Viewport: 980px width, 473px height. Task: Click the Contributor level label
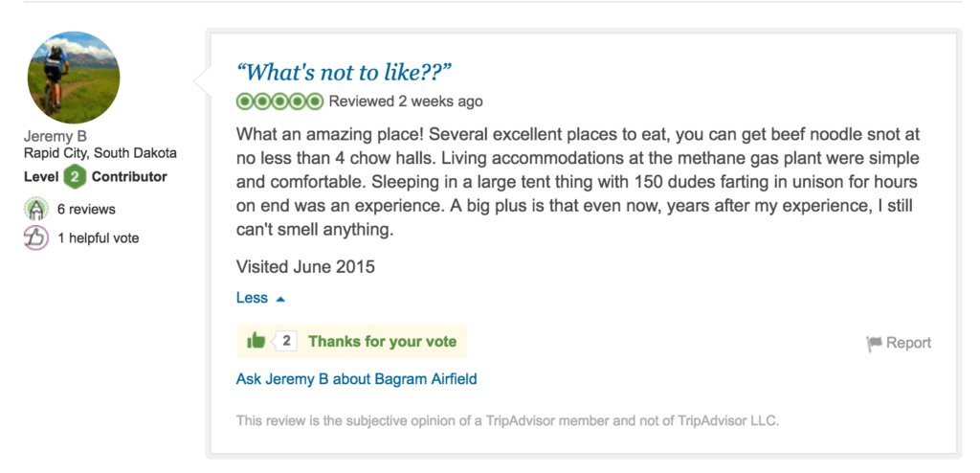(x=129, y=177)
